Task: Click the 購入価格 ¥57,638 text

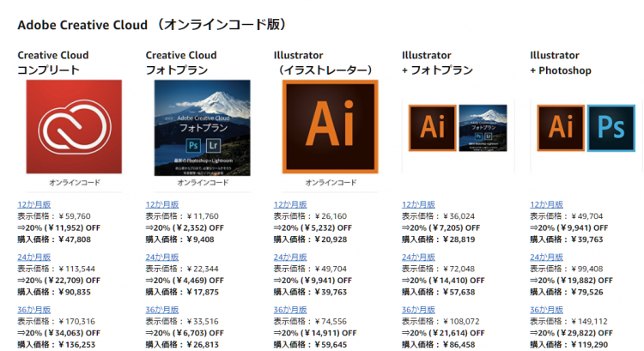Action: tap(439, 292)
